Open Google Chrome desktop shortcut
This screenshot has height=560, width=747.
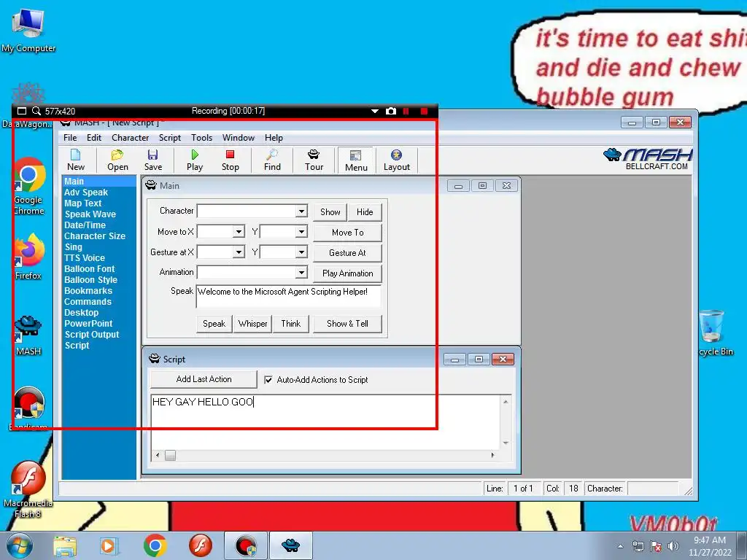tap(28, 187)
